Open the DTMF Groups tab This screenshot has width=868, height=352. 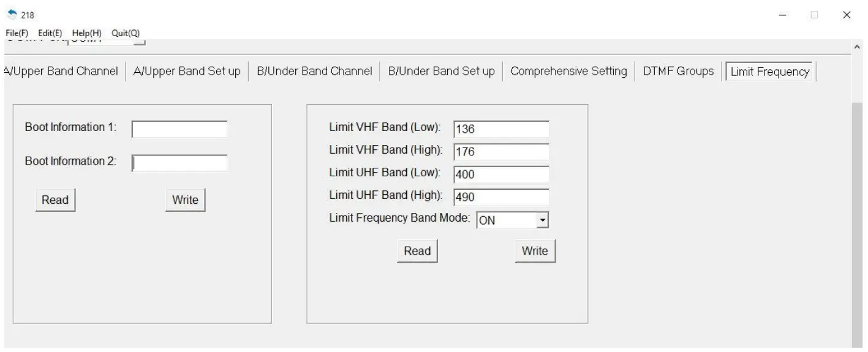(x=678, y=71)
